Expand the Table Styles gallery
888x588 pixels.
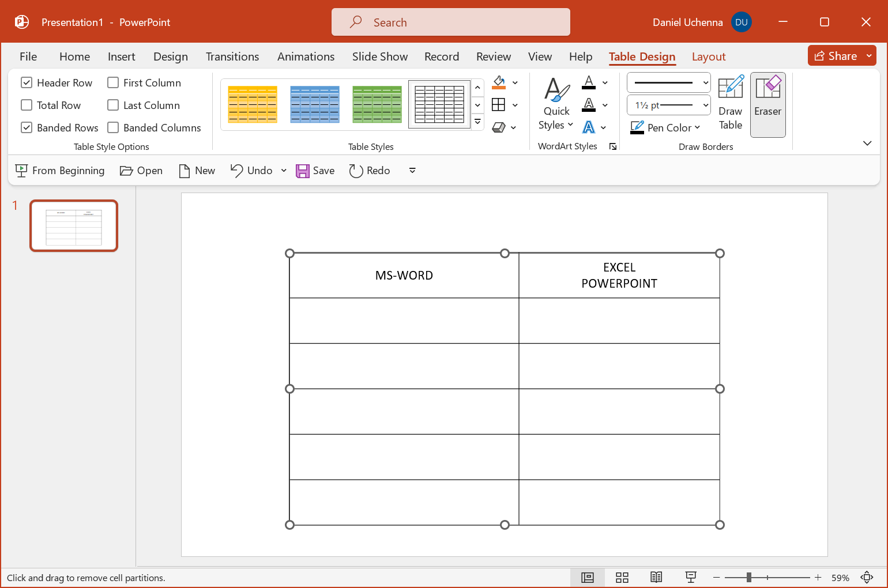pos(478,122)
